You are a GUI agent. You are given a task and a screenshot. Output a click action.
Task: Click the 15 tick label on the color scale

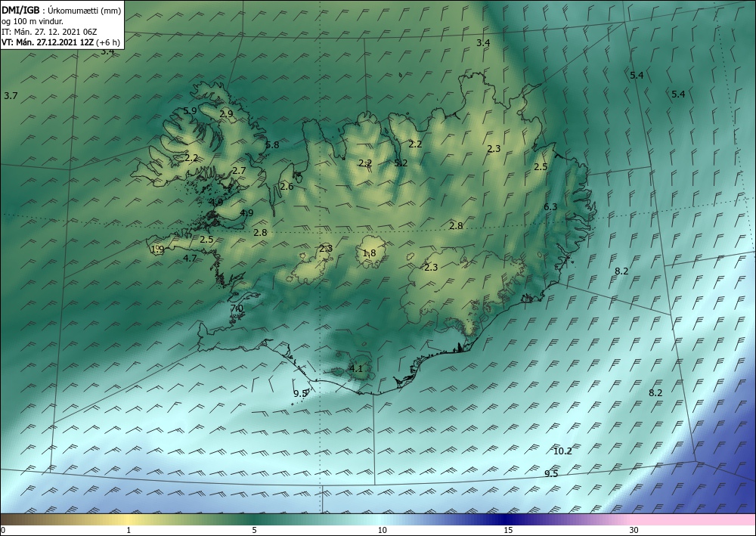coord(508,531)
